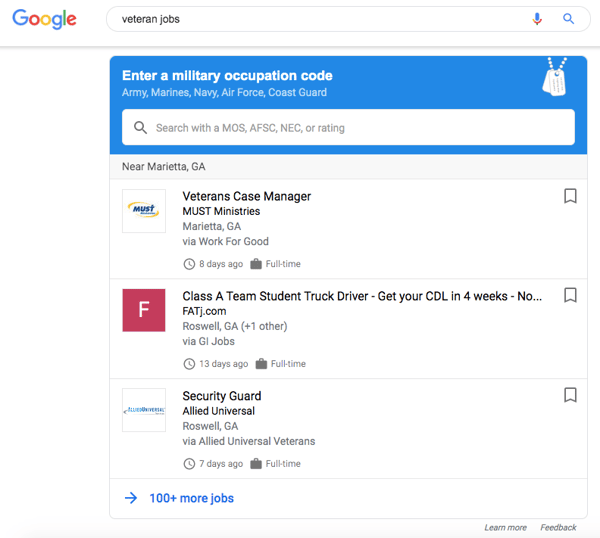600x538 pixels.
Task: Click 'Near Marietta, GA' location text
Action: [x=163, y=166]
